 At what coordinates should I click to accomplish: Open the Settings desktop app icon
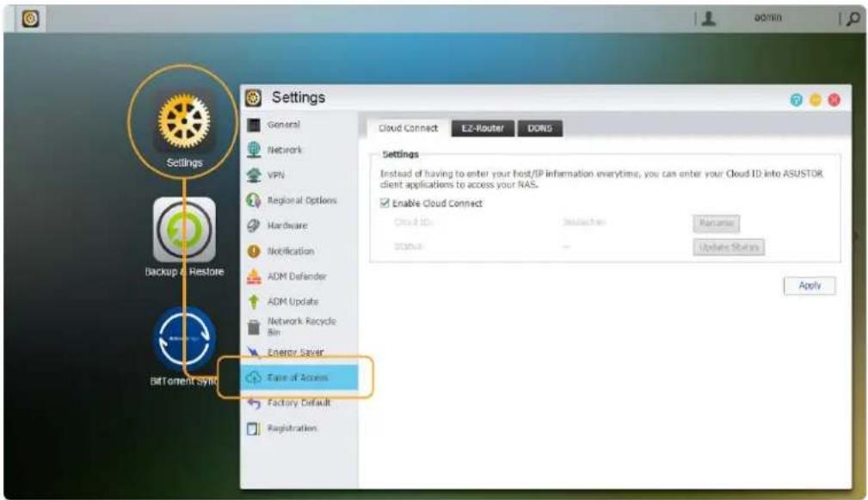click(x=184, y=122)
